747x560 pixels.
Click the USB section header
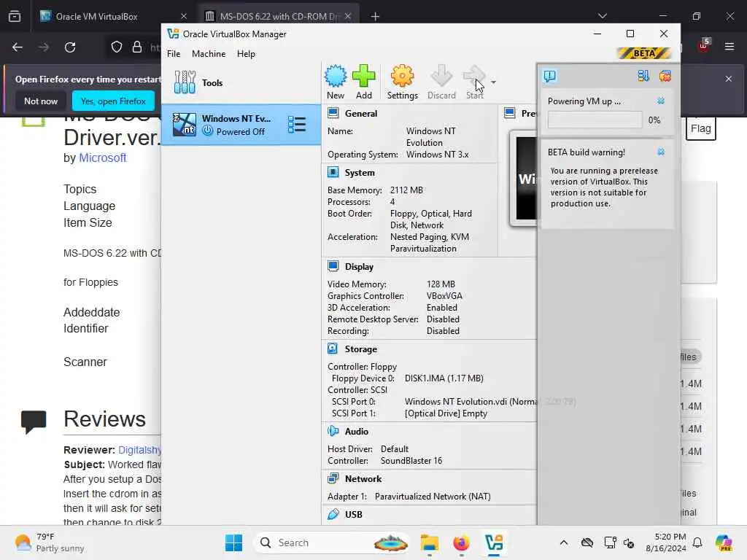(x=354, y=514)
